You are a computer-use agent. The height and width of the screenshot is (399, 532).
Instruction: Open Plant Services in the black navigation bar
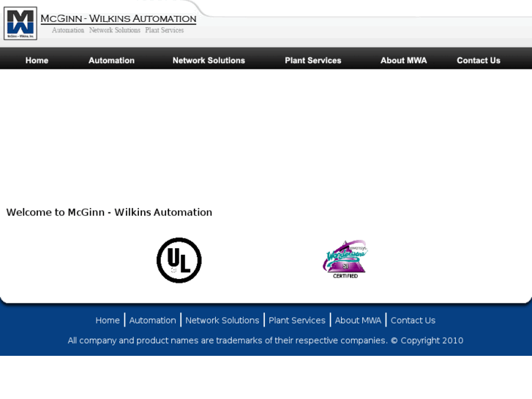[312, 61]
